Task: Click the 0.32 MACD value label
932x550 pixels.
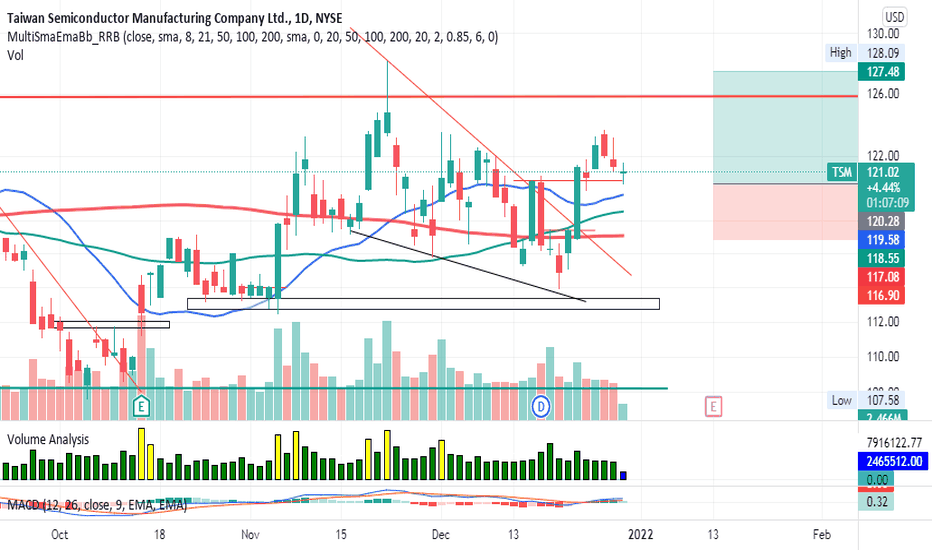Action: (x=877, y=502)
